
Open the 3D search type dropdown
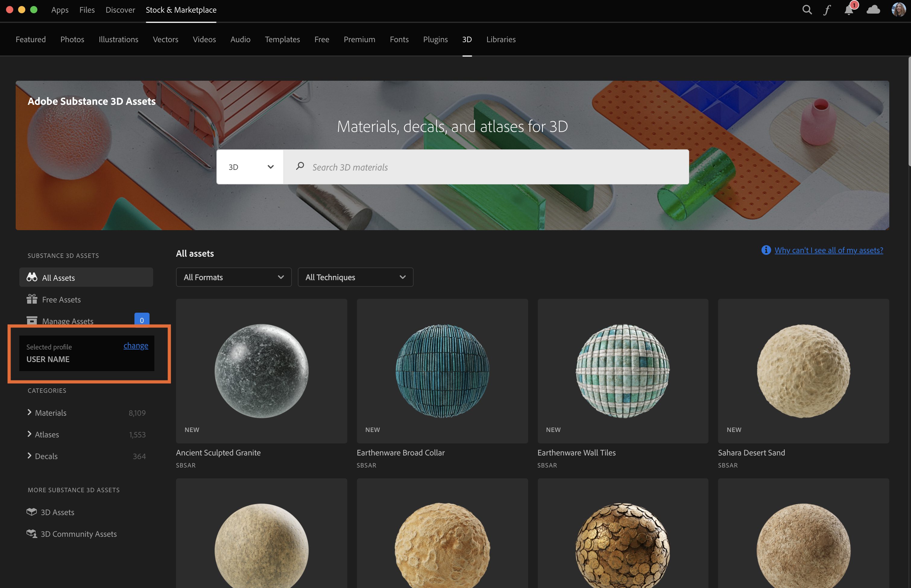coord(250,167)
